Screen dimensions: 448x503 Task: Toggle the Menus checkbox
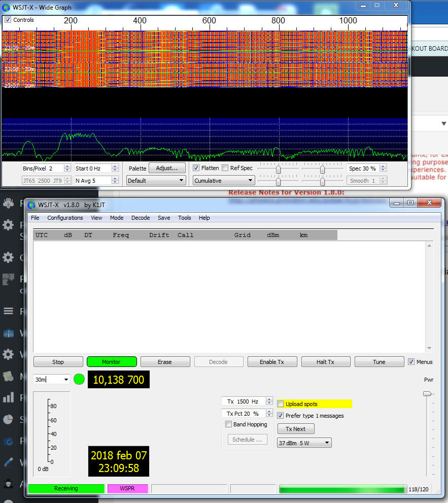[411, 361]
